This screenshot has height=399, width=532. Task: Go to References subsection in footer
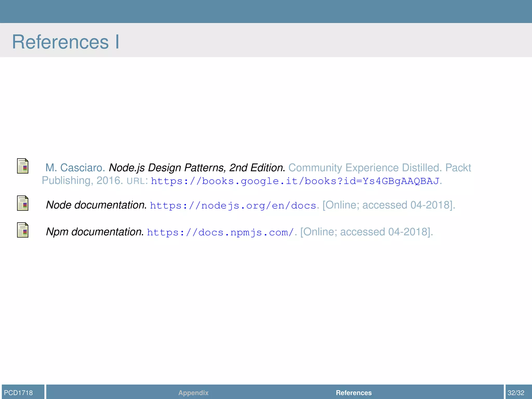tap(354, 393)
